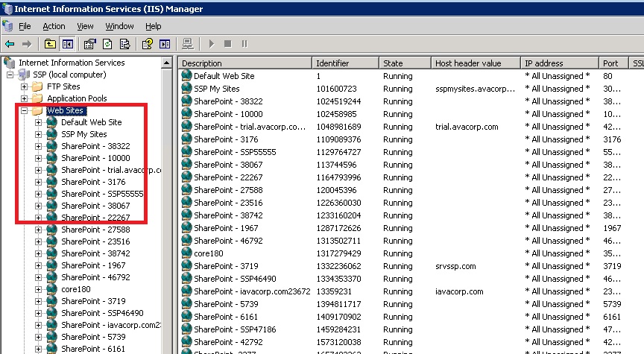Screen dimensions: 644x354
Task: Expand SharePoint - 46792 in tree
Action: point(38,277)
